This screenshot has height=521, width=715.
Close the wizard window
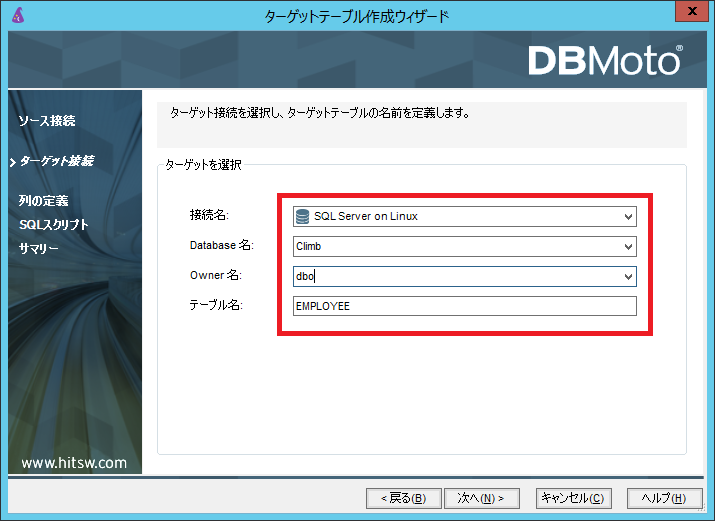tap(691, 11)
